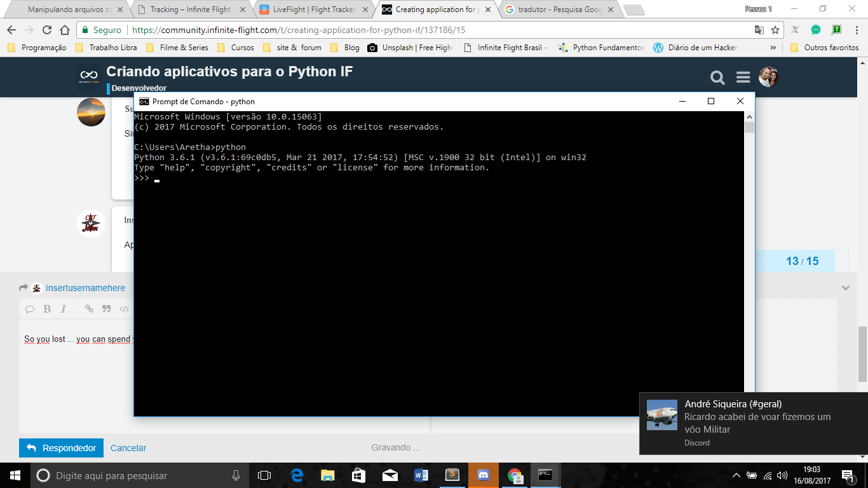Insert a hyperlink in the reply editor

point(89,309)
